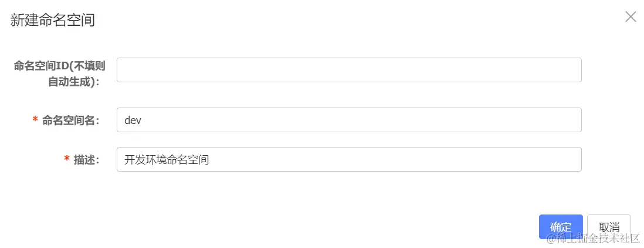Place cursor on the "dev" text
644x248 pixels.
tap(133, 120)
